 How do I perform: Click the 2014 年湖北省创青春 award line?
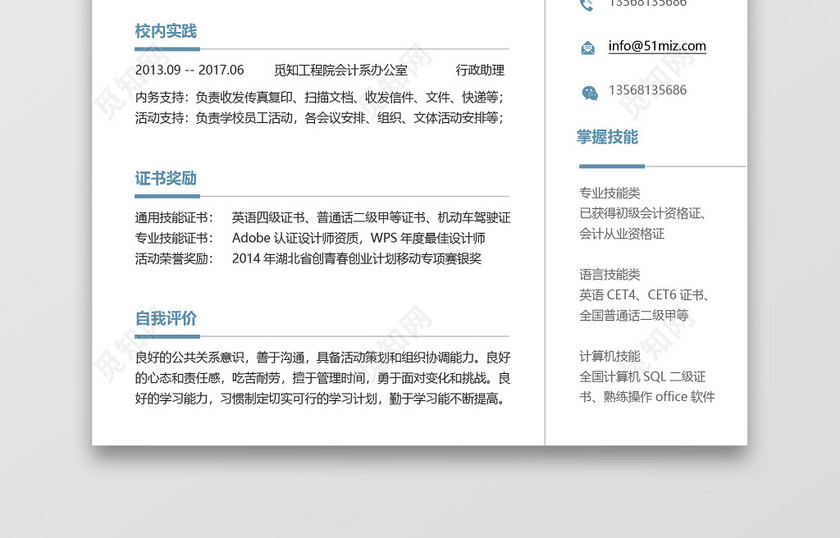(356, 258)
